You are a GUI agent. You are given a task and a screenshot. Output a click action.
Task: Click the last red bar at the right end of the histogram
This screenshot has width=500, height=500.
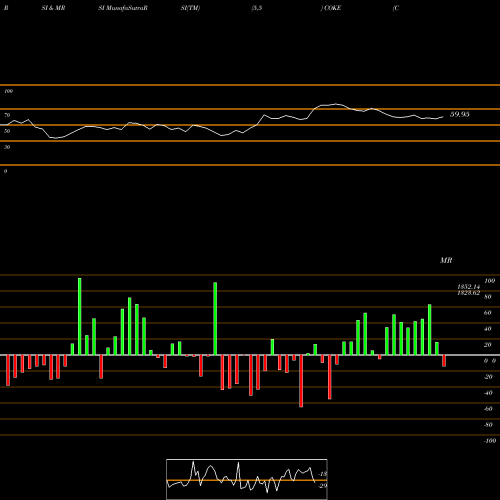point(444,361)
